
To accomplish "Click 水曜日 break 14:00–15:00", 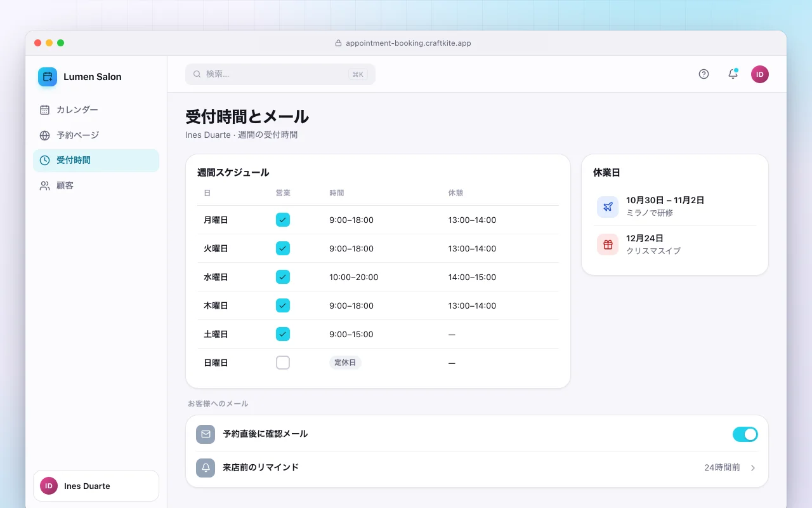I will tap(473, 277).
